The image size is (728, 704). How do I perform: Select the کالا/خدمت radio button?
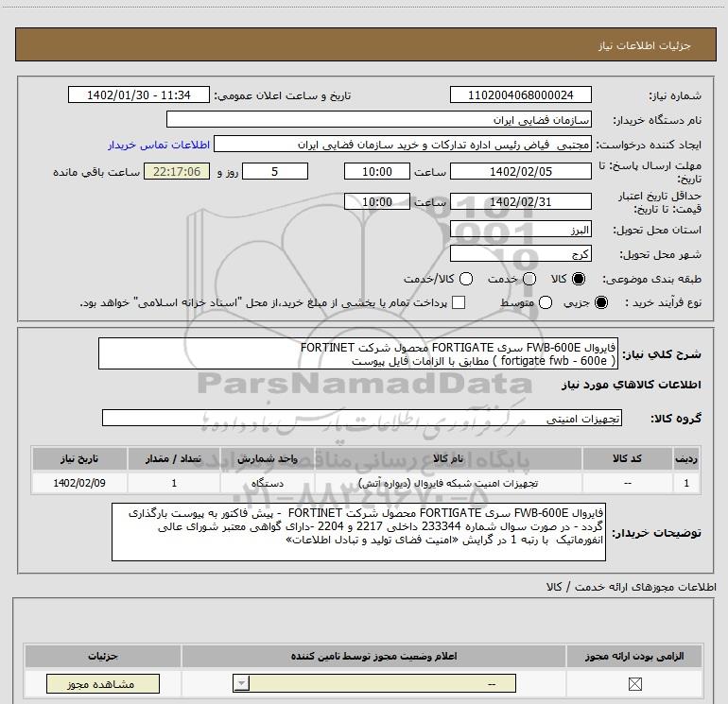click(466, 279)
